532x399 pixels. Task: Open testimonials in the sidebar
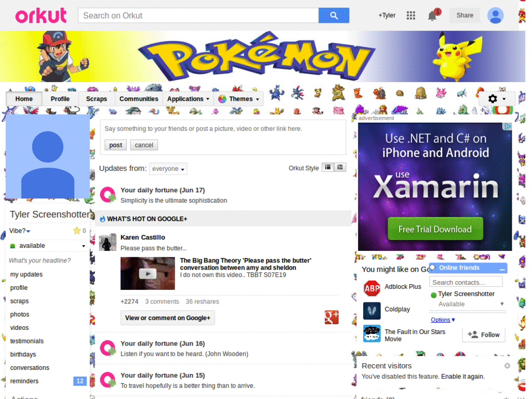[x=27, y=341]
